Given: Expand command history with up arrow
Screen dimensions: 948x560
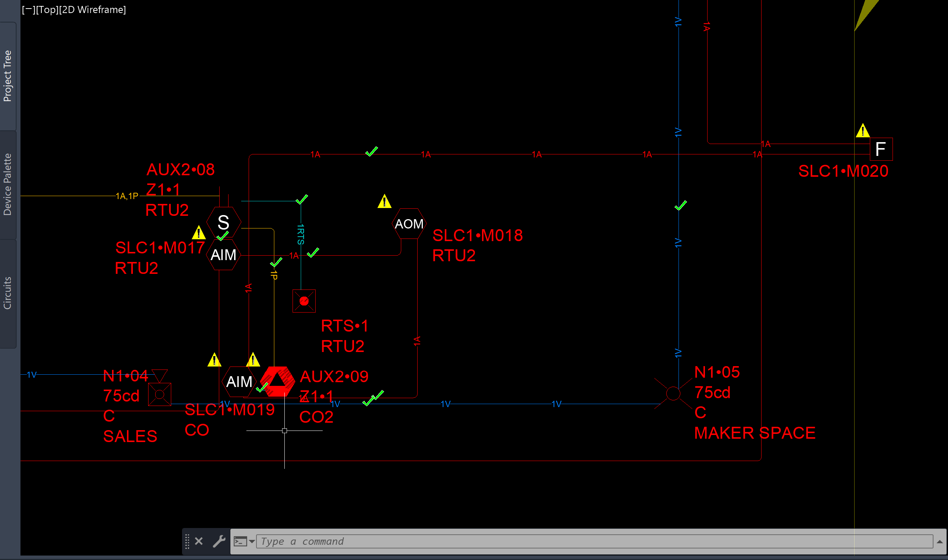Looking at the screenshot, I should [939, 541].
